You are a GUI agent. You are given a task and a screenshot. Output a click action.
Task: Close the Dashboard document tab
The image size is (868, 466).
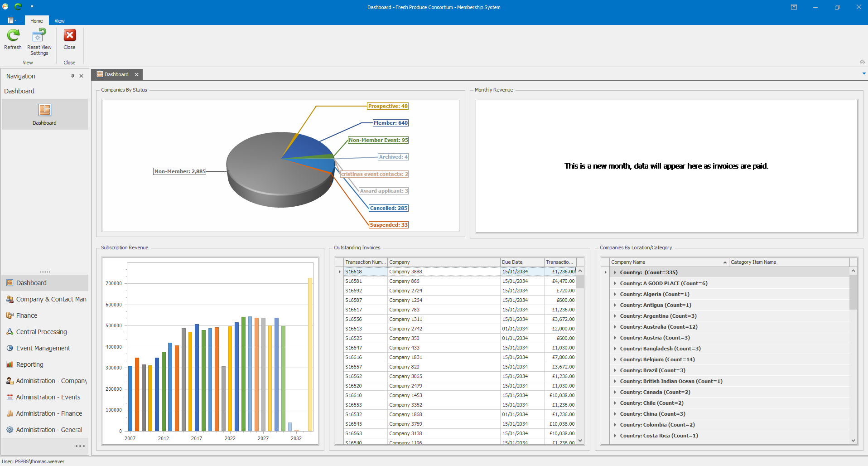pos(136,75)
